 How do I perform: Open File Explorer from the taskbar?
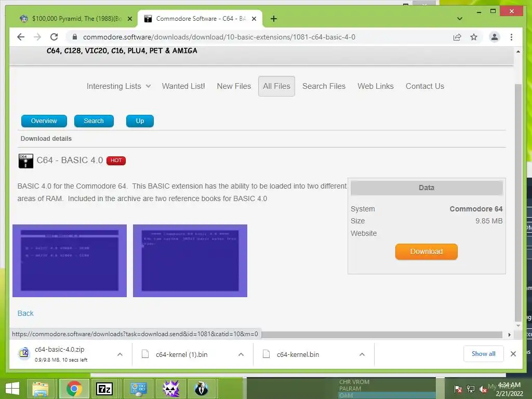coord(41,389)
